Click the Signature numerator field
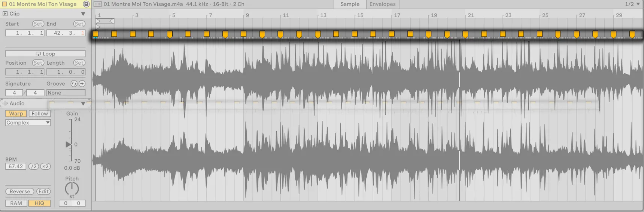The image size is (644, 212). pyautogui.click(x=14, y=92)
